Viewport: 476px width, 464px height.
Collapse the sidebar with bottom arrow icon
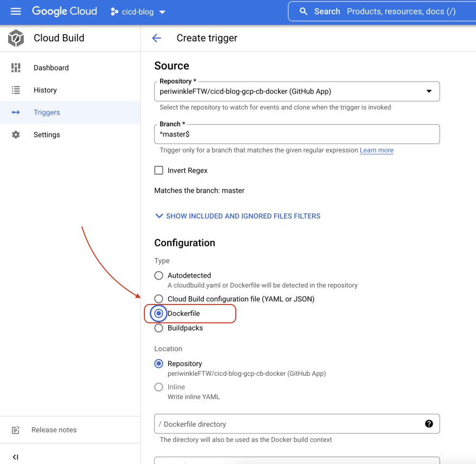coord(16,457)
